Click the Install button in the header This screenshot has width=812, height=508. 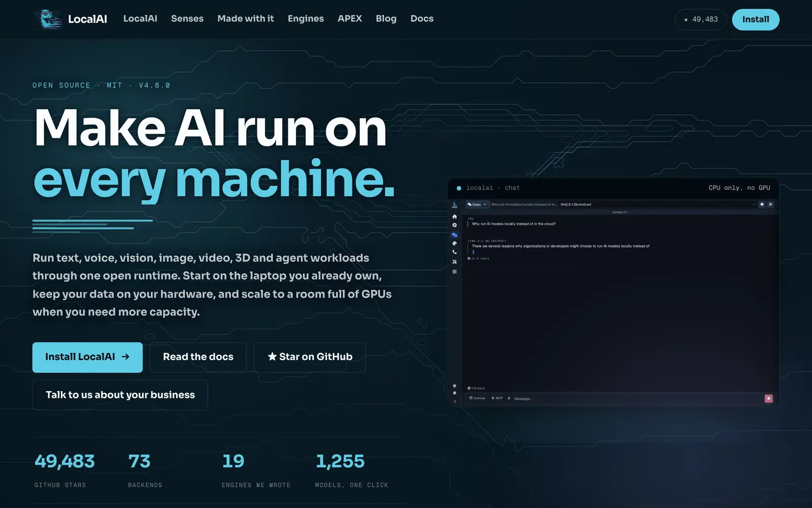[x=756, y=19]
